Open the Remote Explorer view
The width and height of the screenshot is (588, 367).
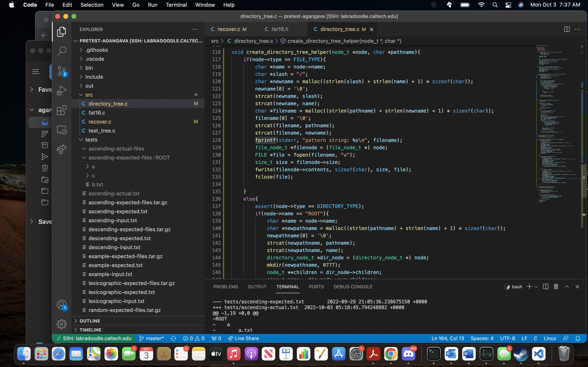(61, 130)
